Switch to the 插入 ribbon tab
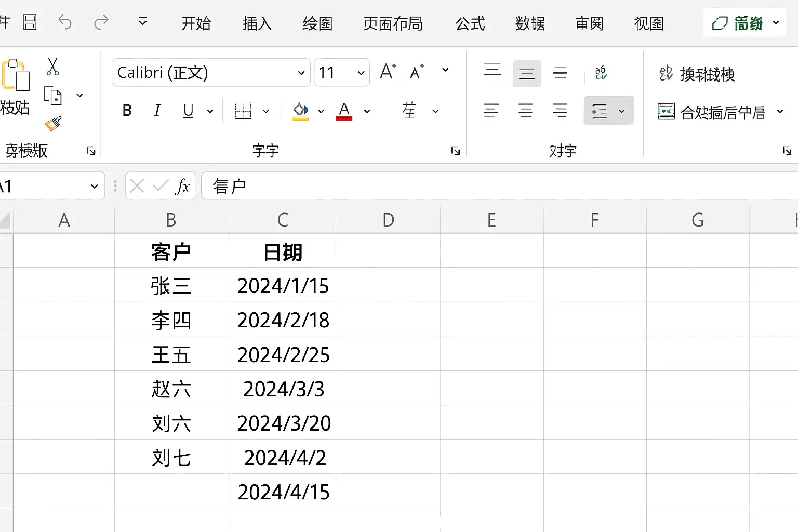Image resolution: width=798 pixels, height=532 pixels. coord(257,23)
